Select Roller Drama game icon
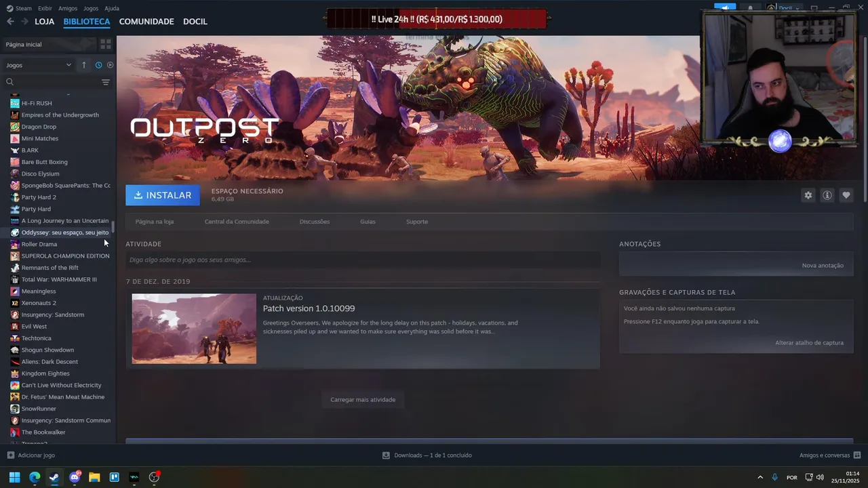Viewport: 868px width, 488px height. click(x=15, y=244)
